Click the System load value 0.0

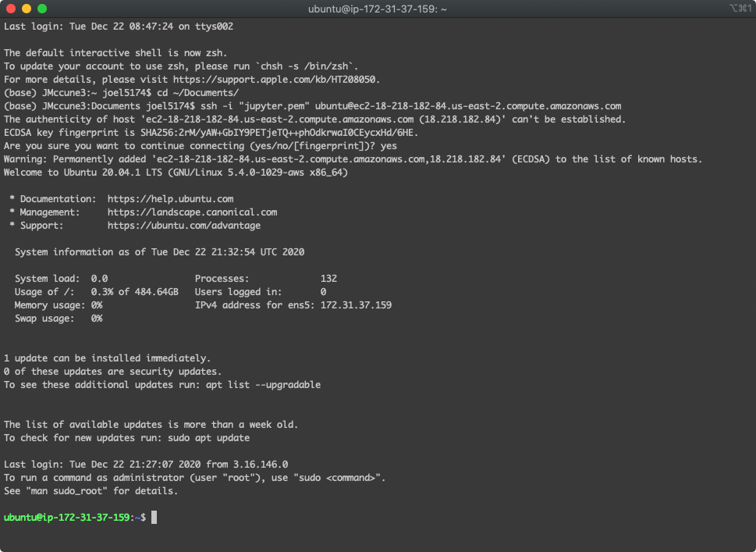click(x=99, y=279)
